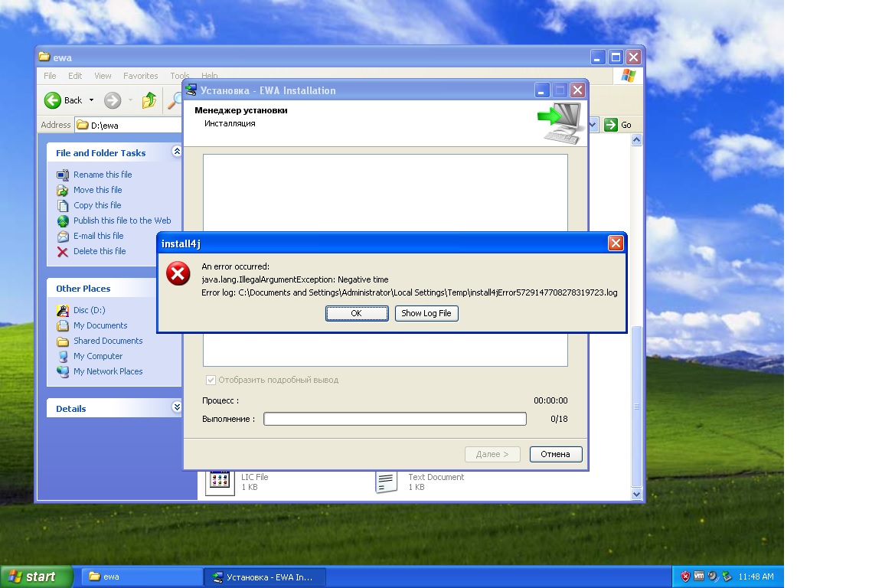Click Publish this file to the Web
Viewport: 882px width, 588px height.
coord(122,220)
